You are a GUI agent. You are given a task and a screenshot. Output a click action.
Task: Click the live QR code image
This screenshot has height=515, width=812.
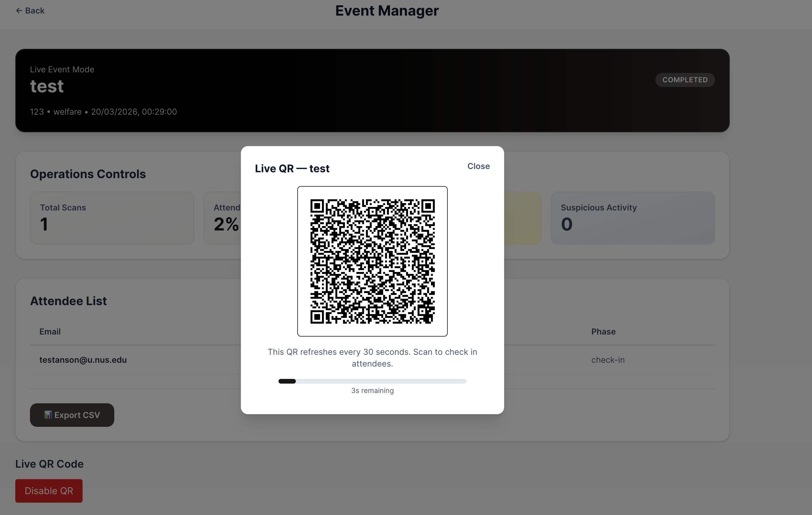372,261
